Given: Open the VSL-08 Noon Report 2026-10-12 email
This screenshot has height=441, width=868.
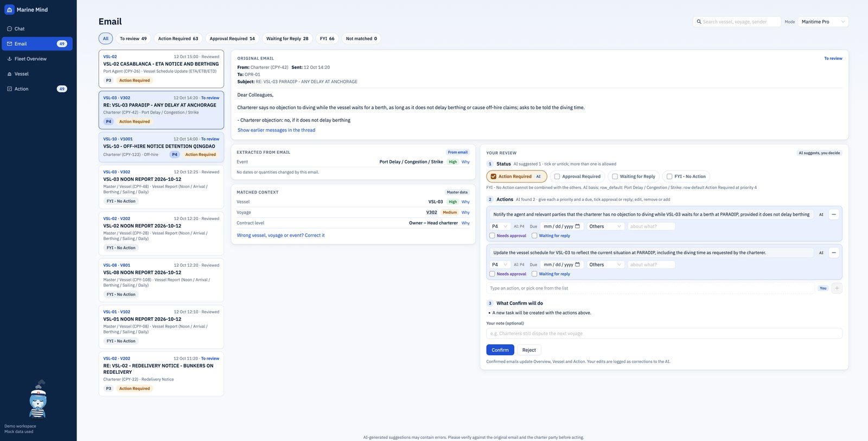Looking at the screenshot, I should 161,281.
